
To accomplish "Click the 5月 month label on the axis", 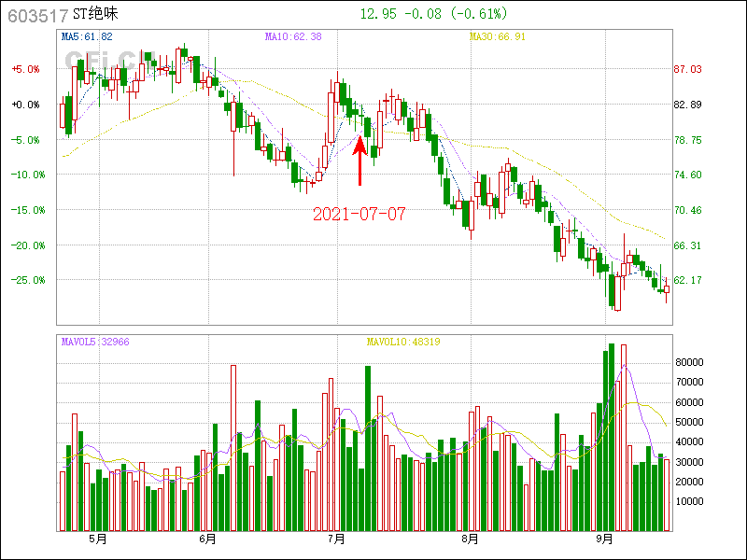I will click(96, 539).
